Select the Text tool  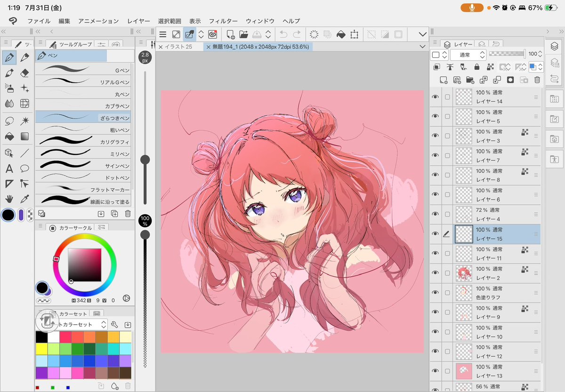(x=9, y=168)
